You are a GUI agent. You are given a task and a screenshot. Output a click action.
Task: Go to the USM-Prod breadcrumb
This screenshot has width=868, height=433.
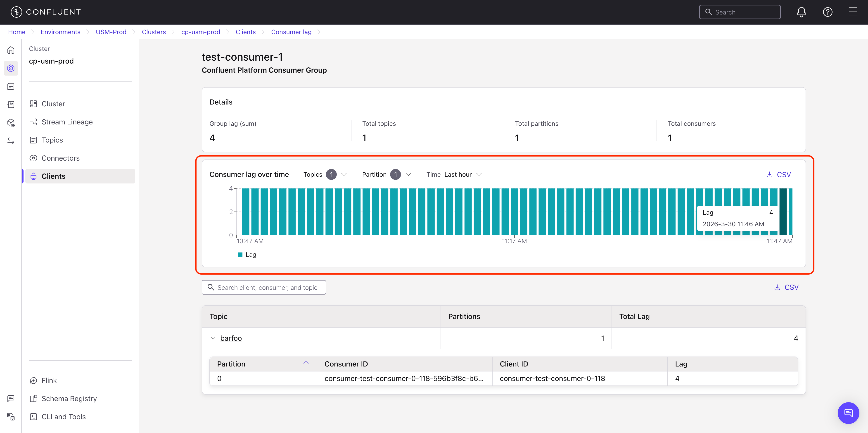111,32
